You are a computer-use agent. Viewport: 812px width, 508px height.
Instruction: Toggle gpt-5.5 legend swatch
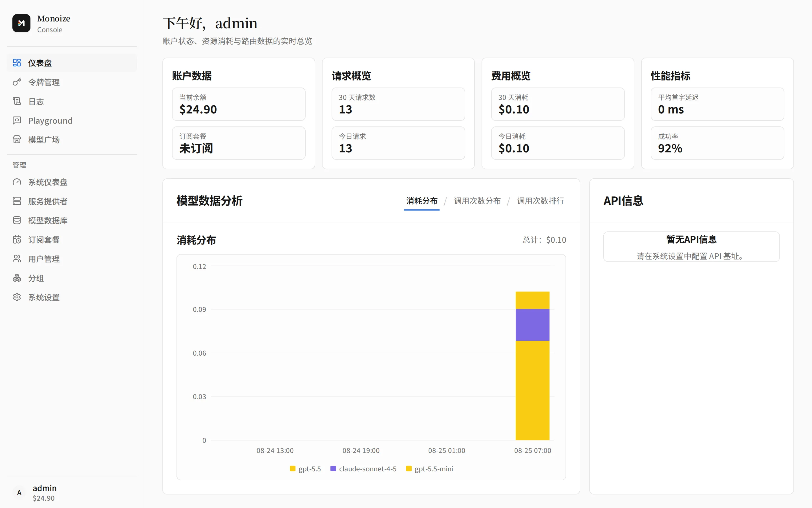pyautogui.click(x=293, y=468)
